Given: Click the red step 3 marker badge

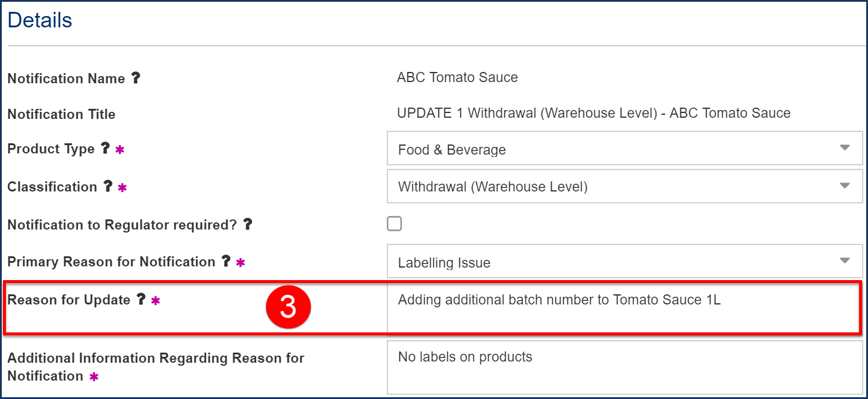Looking at the screenshot, I should pos(288,307).
